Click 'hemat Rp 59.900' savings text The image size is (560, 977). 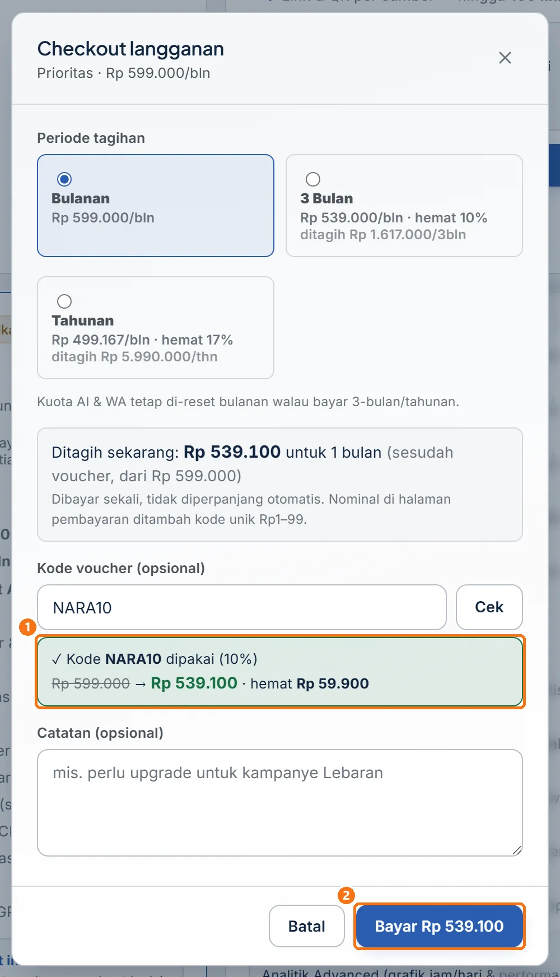310,683
